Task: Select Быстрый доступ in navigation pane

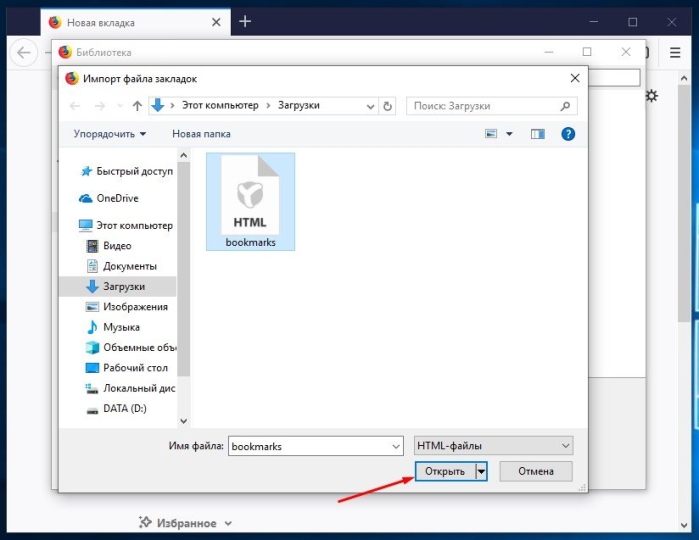Action: [126, 171]
